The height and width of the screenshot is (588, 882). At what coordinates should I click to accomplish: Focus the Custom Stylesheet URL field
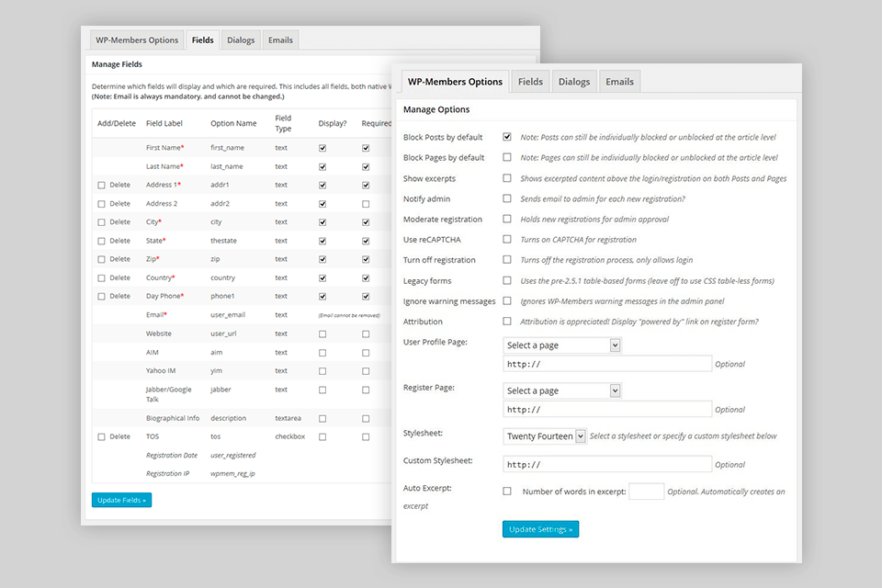[x=607, y=465]
